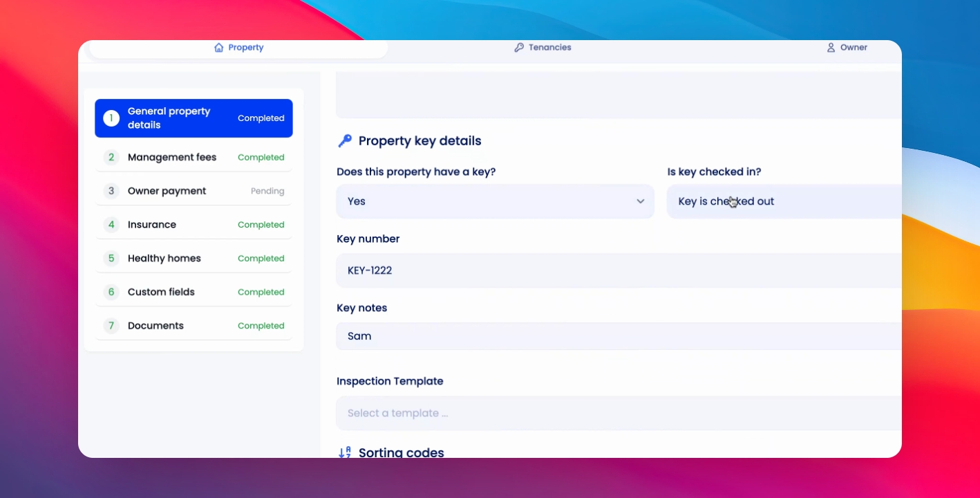Click the key icon beside Tenancies
This screenshot has height=498, width=980.
pos(519,48)
